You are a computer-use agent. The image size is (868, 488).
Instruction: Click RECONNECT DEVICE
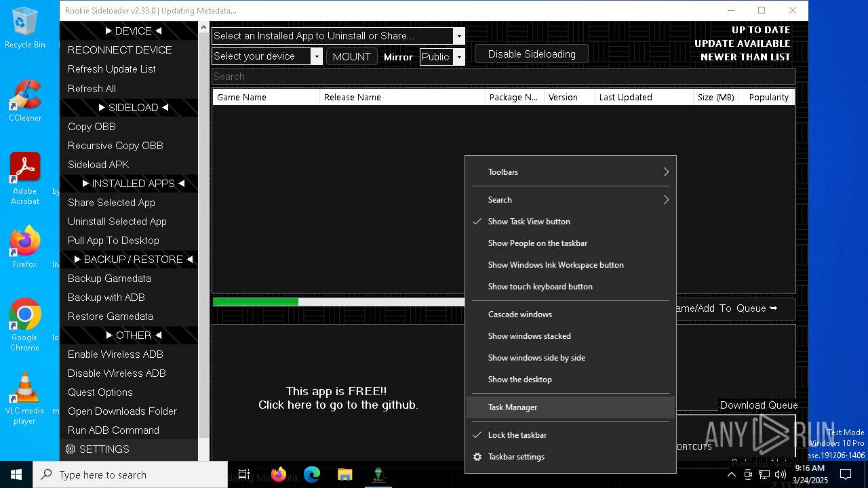click(129, 50)
